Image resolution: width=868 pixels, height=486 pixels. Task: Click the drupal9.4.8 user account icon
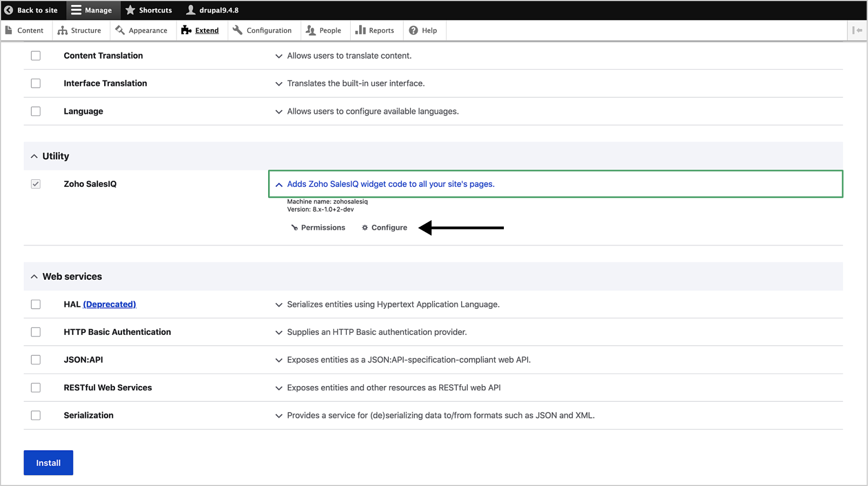191,10
